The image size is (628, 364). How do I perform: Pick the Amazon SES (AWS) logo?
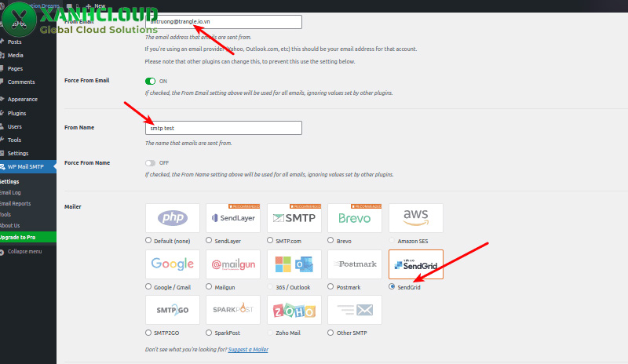tap(415, 218)
